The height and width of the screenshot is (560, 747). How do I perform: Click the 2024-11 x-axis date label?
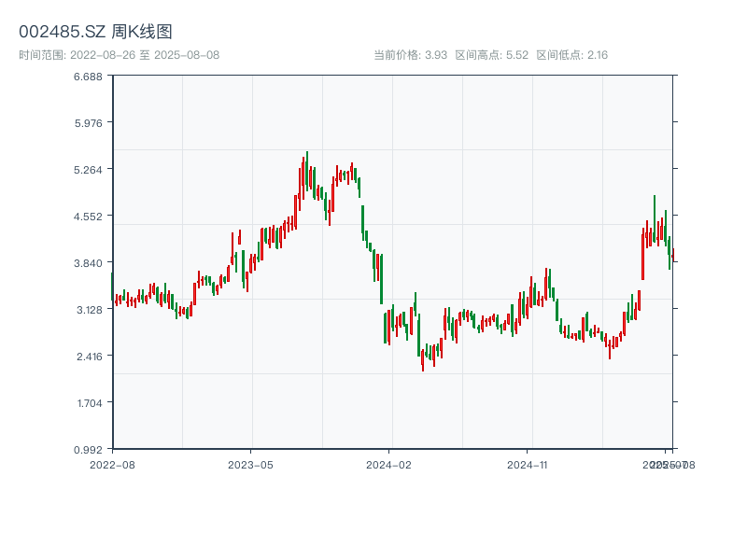pyautogui.click(x=529, y=464)
